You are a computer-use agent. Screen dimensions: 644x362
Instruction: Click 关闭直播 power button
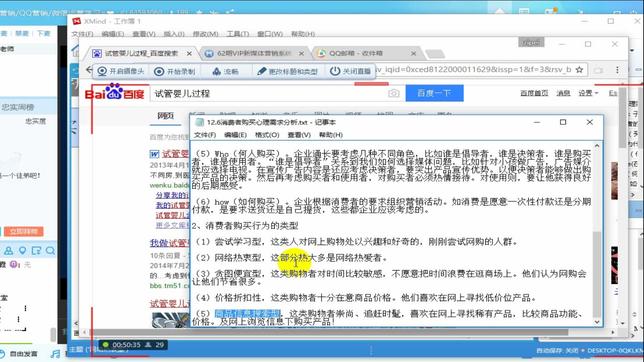(350, 71)
